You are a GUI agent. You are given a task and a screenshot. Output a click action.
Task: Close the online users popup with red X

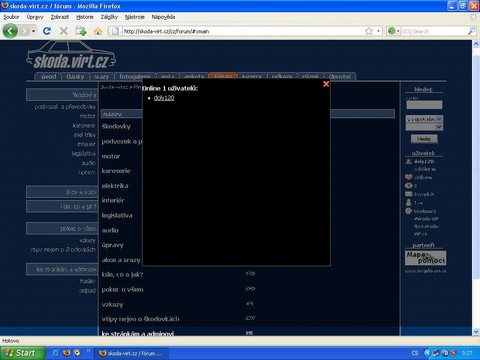[326, 84]
